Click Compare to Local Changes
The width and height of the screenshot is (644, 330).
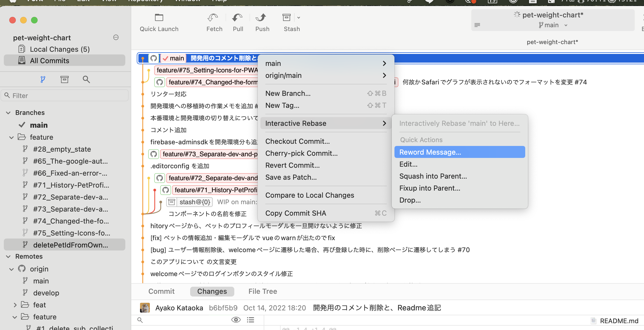point(310,195)
